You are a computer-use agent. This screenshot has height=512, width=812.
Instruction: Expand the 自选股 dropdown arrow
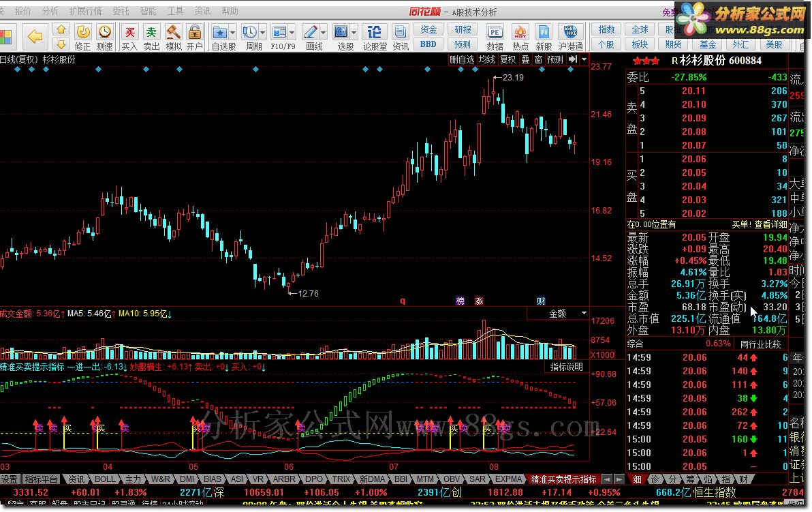pyautogui.click(x=232, y=33)
